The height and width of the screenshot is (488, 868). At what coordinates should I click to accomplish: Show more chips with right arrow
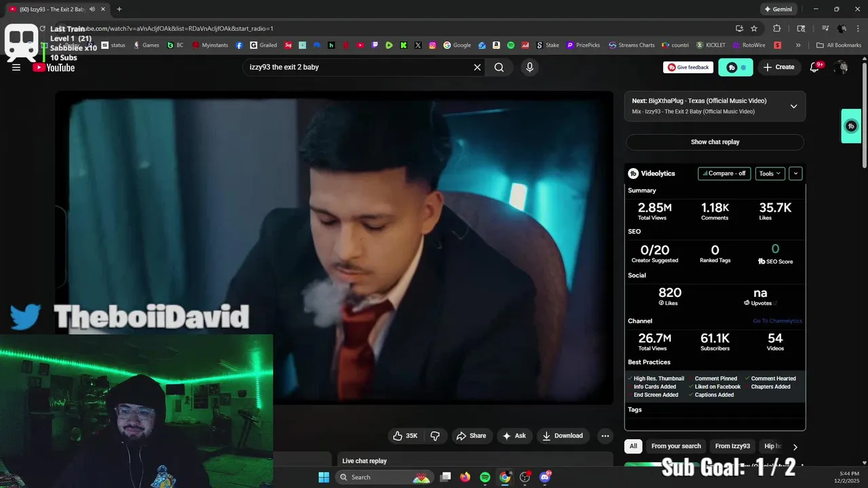point(795,447)
